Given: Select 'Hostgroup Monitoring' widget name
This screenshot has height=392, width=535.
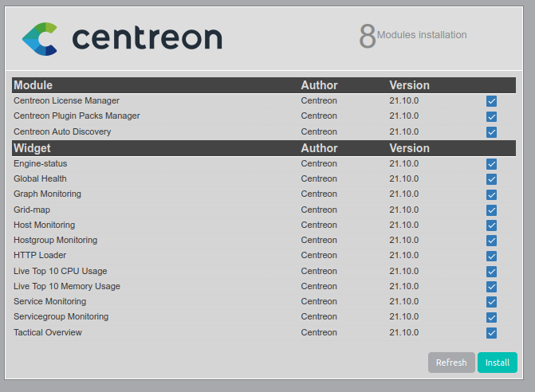Looking at the screenshot, I should 55,240.
